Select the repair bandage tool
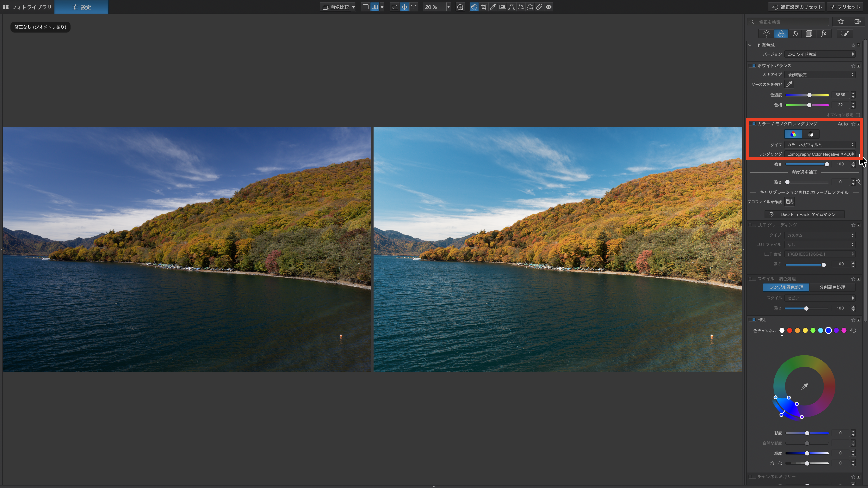 (539, 7)
